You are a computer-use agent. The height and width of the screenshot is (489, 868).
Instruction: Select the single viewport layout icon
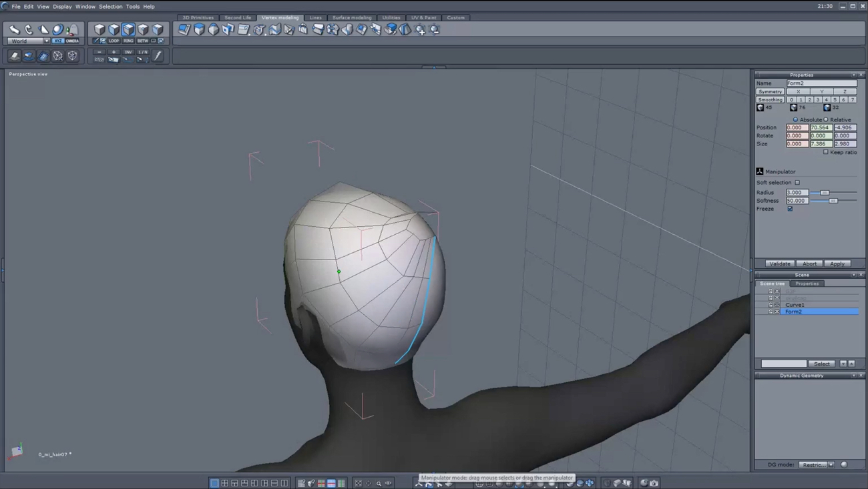click(x=215, y=482)
